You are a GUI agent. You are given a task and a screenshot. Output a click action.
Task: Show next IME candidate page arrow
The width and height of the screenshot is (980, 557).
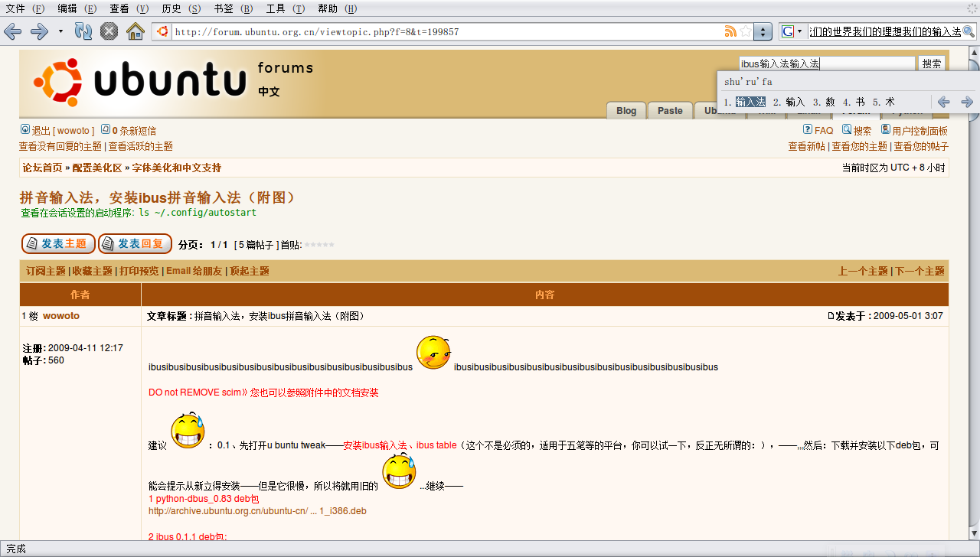tap(967, 102)
